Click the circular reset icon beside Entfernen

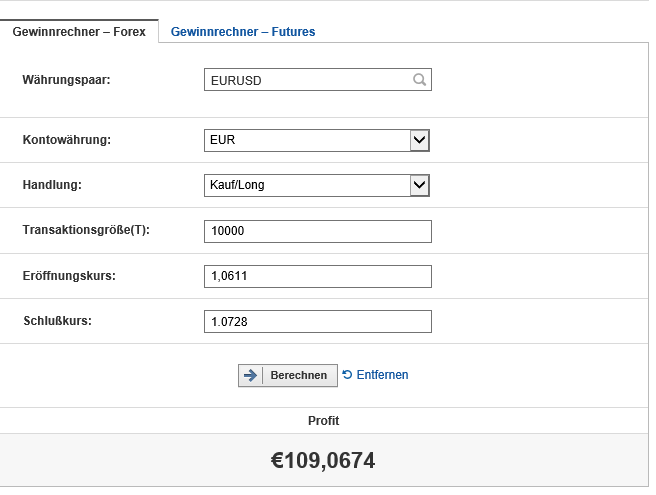(347, 375)
